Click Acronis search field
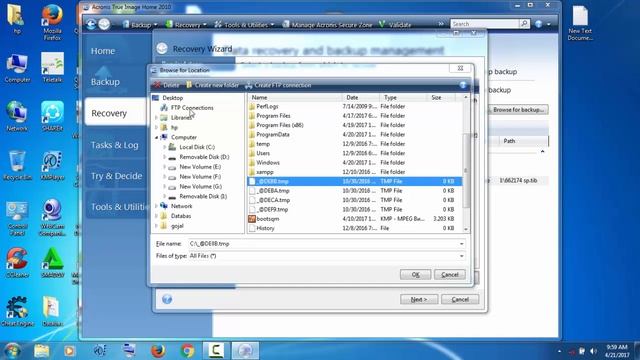 [484, 24]
